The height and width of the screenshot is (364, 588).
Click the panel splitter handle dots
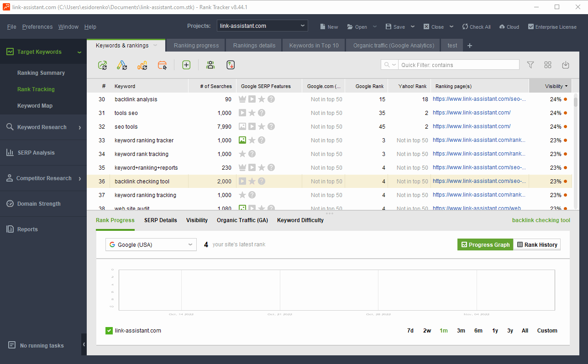[x=330, y=213]
